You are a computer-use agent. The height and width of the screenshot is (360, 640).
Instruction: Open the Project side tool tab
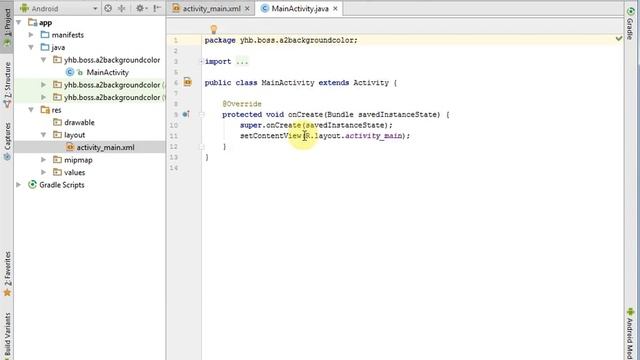7,27
